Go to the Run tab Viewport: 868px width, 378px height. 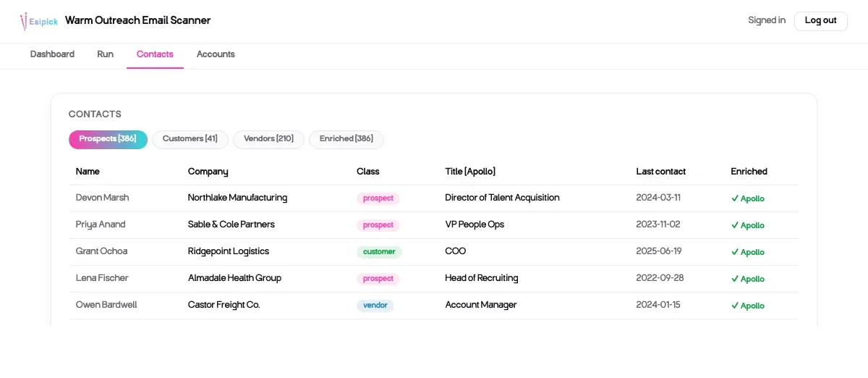coord(106,54)
